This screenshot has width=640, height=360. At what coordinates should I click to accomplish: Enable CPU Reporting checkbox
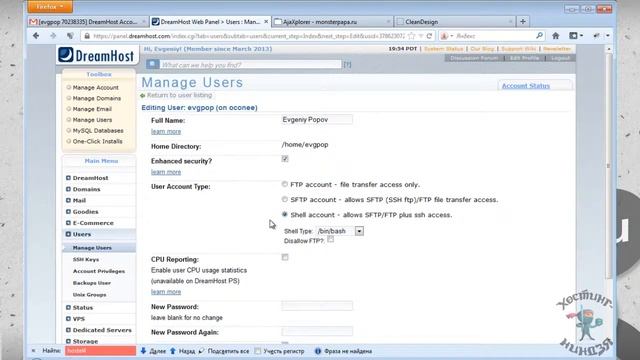285,257
